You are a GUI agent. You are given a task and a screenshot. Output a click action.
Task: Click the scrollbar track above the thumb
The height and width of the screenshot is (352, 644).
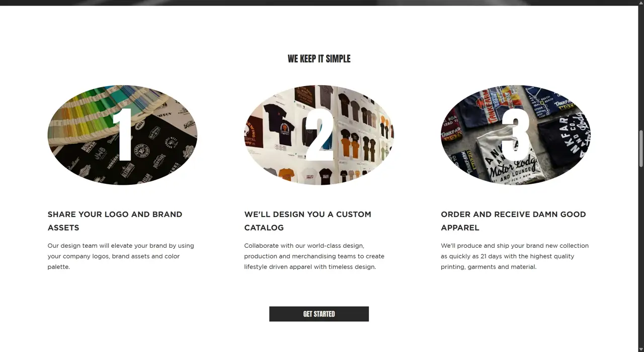tap(641, 68)
